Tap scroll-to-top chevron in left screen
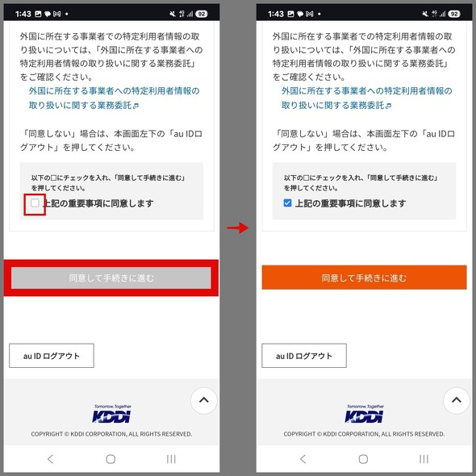Viewport: 476px width, 476px height. pos(203,400)
